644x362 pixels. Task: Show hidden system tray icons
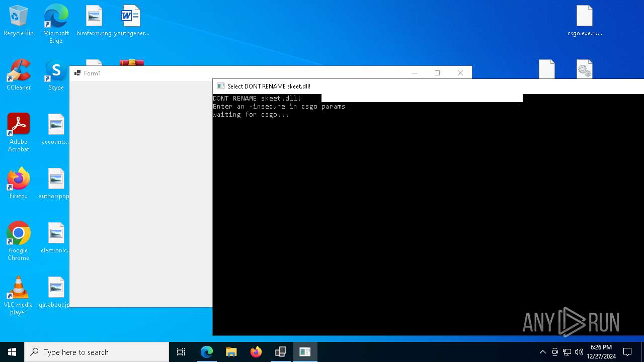click(543, 352)
